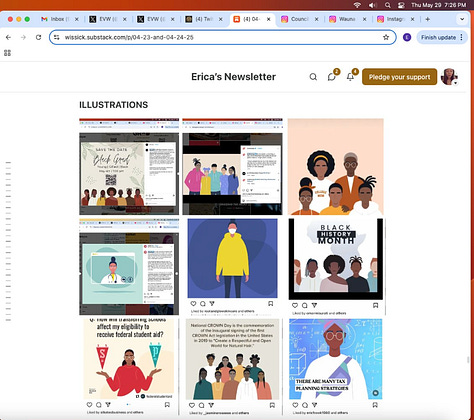This screenshot has width=474, height=420.
Task: Open the apps grid in bookmarks bar
Action: (x=7, y=53)
